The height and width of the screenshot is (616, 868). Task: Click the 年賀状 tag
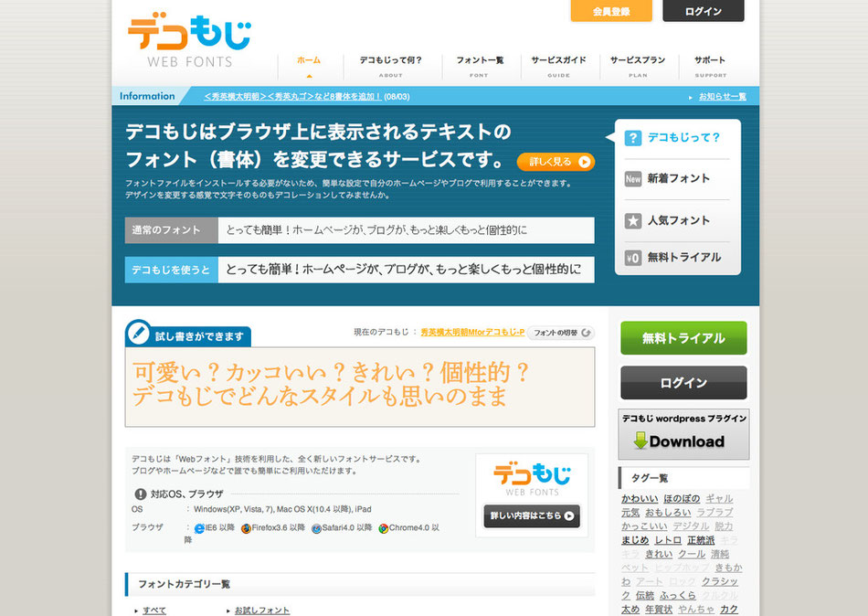point(659,610)
